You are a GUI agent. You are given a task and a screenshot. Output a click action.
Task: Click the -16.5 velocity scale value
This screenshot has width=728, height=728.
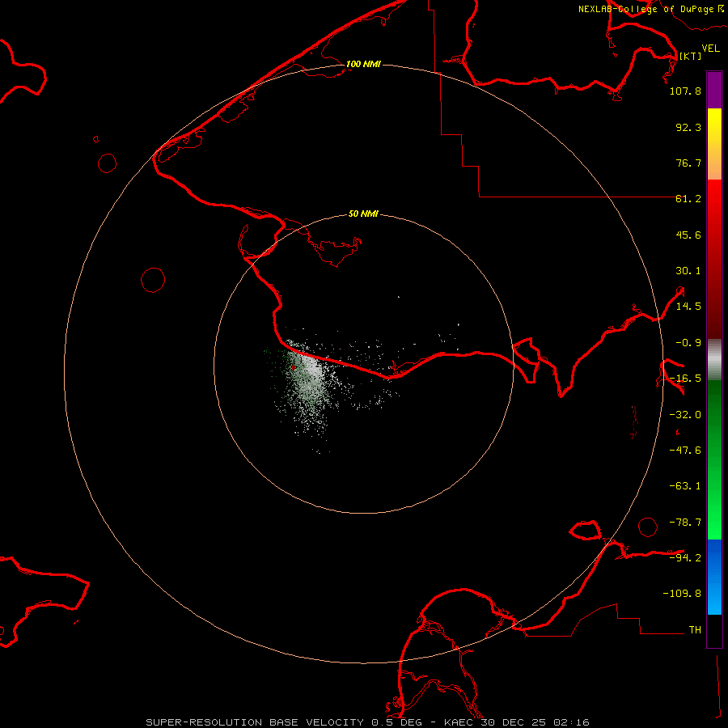685,379
